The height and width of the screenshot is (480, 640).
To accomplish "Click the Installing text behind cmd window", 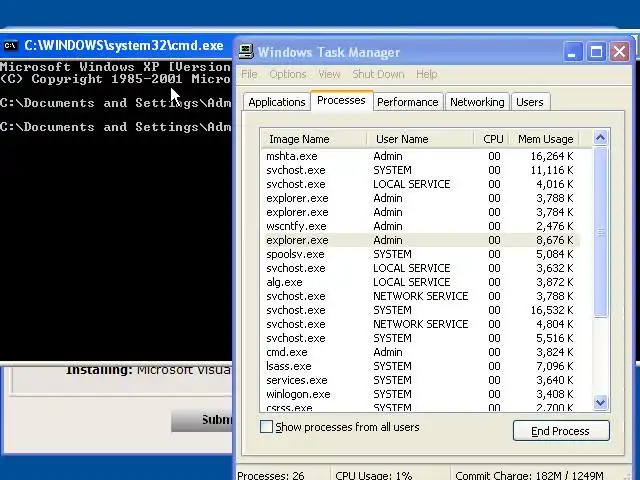I will point(148,370).
